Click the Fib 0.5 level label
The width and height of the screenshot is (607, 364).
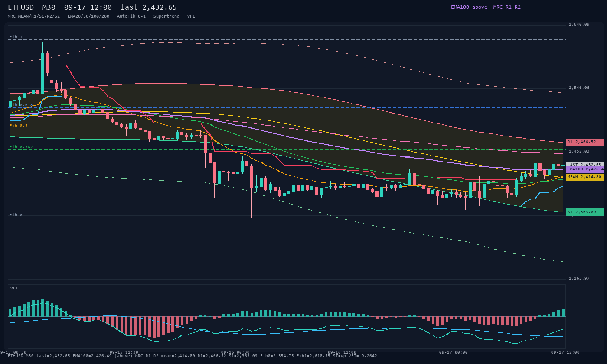19,126
